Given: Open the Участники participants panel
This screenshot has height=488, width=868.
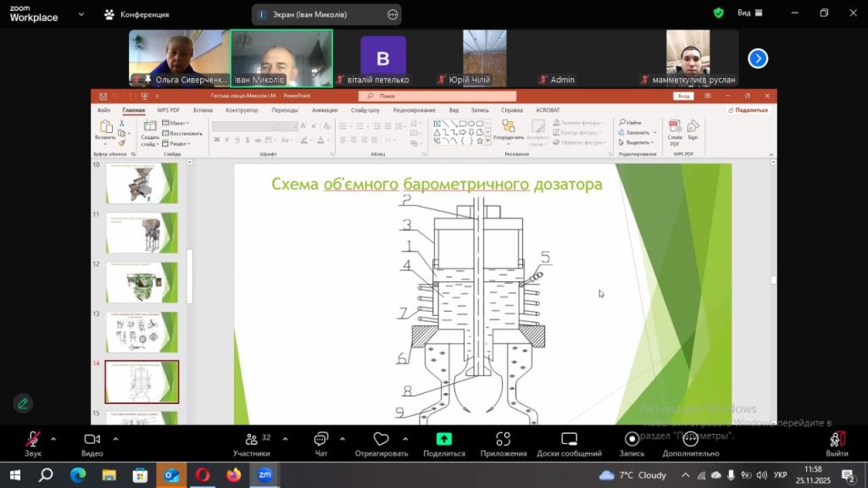Looking at the screenshot, I should pyautogui.click(x=251, y=440).
